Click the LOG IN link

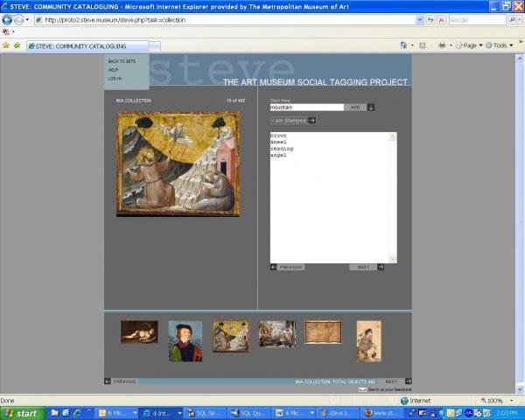pos(115,79)
